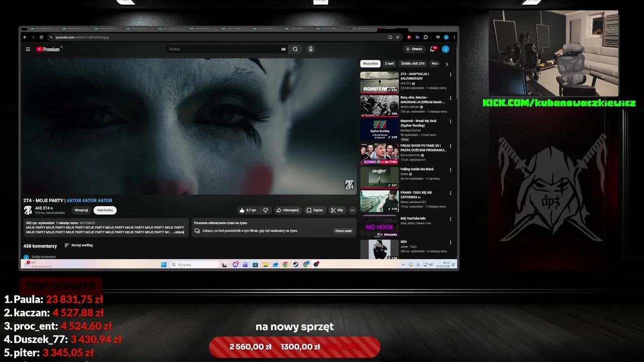Open Steam from the Windows taskbar
This screenshot has height=362, width=644.
tap(296, 264)
